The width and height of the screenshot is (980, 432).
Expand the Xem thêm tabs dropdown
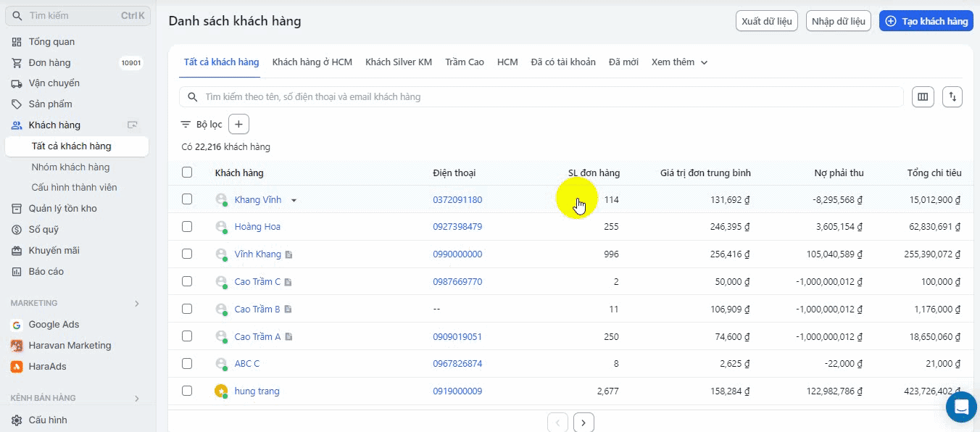[679, 62]
